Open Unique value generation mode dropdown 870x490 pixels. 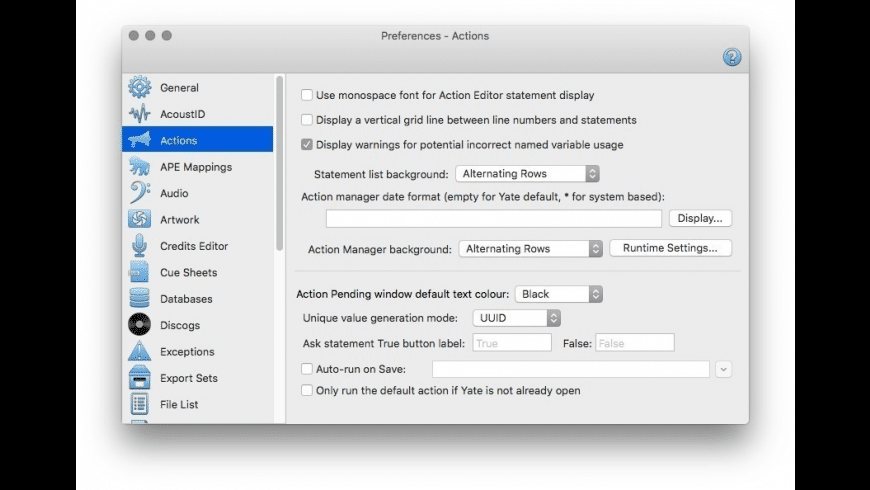pyautogui.click(x=517, y=318)
